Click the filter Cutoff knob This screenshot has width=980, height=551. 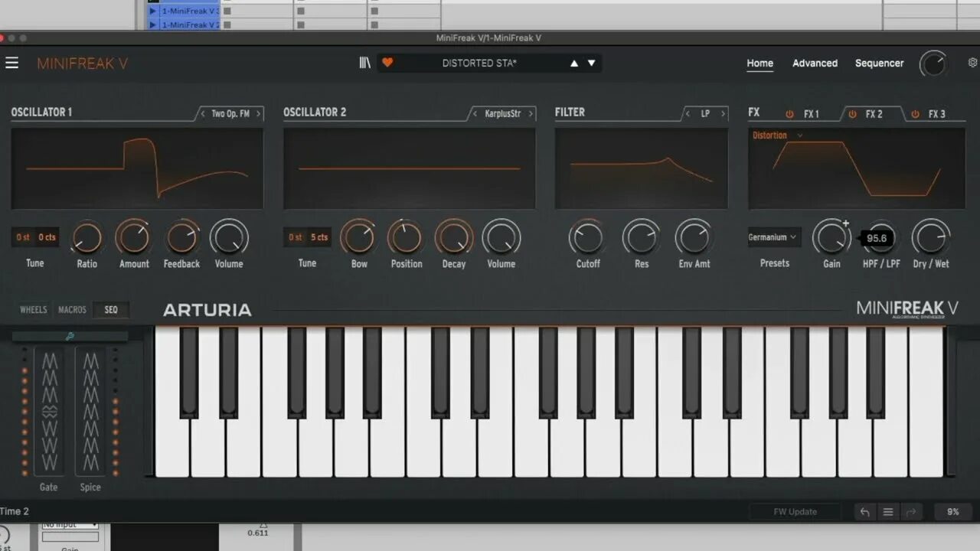click(587, 237)
